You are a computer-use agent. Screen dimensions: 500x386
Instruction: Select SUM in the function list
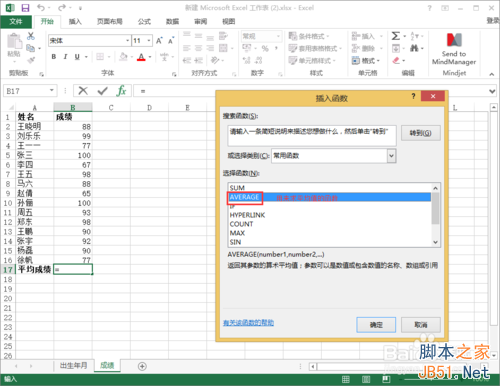237,188
